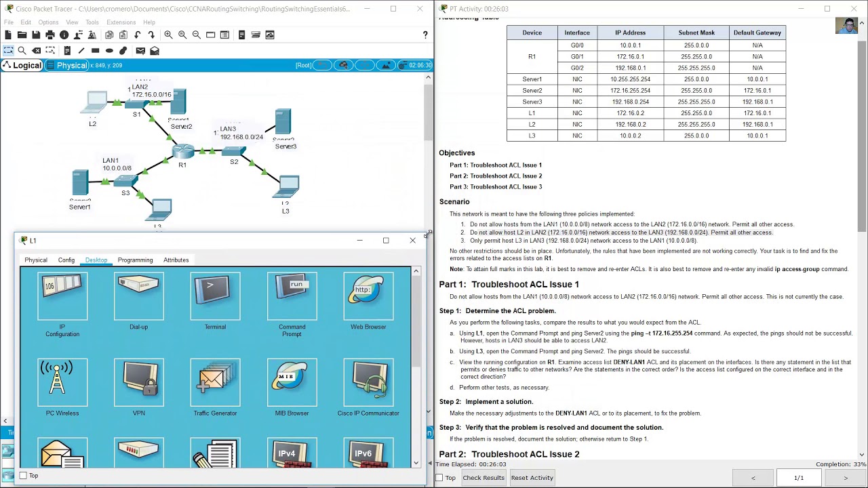The height and width of the screenshot is (488, 868).
Task: Enable Top checkbox in PT Activity window
Action: pyautogui.click(x=439, y=478)
